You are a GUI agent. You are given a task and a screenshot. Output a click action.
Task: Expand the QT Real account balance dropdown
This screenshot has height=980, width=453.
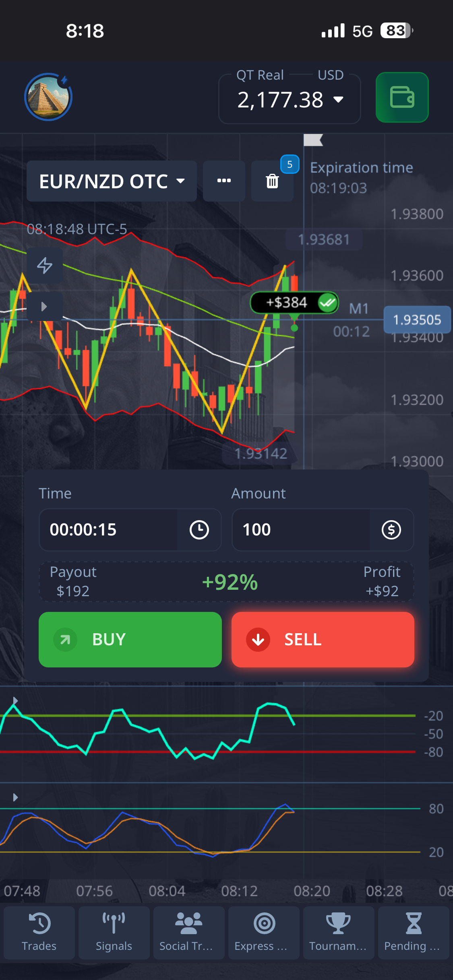pos(289,100)
